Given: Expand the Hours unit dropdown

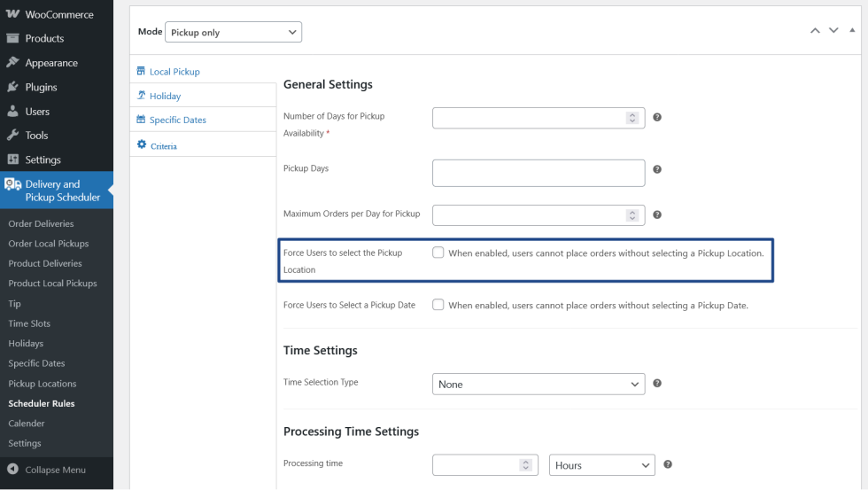Looking at the screenshot, I should [601, 465].
